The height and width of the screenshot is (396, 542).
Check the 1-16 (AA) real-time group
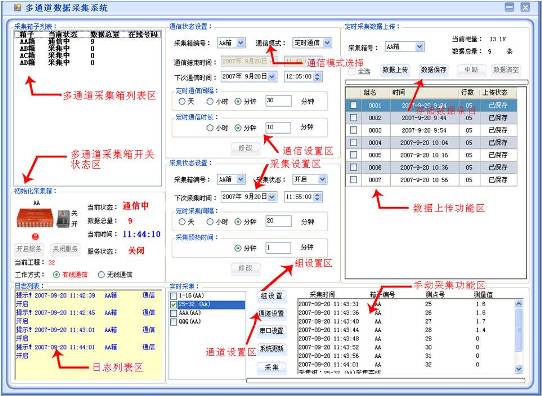point(174,296)
